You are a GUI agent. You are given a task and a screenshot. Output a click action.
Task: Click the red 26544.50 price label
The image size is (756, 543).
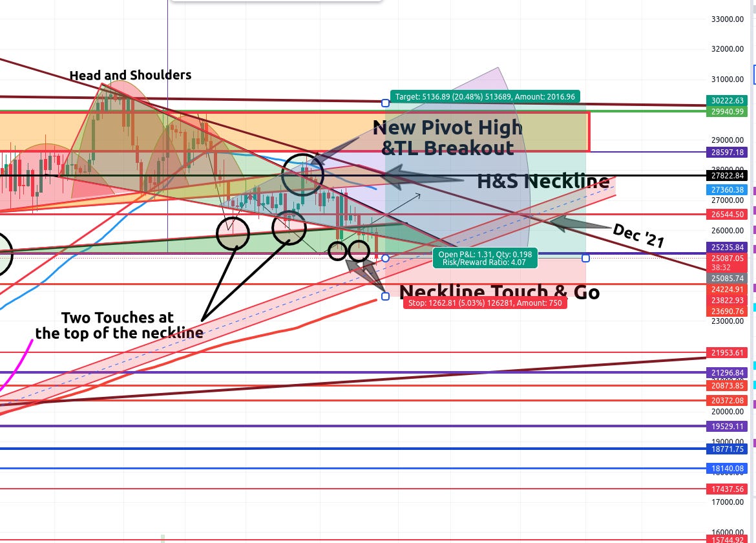click(x=728, y=213)
